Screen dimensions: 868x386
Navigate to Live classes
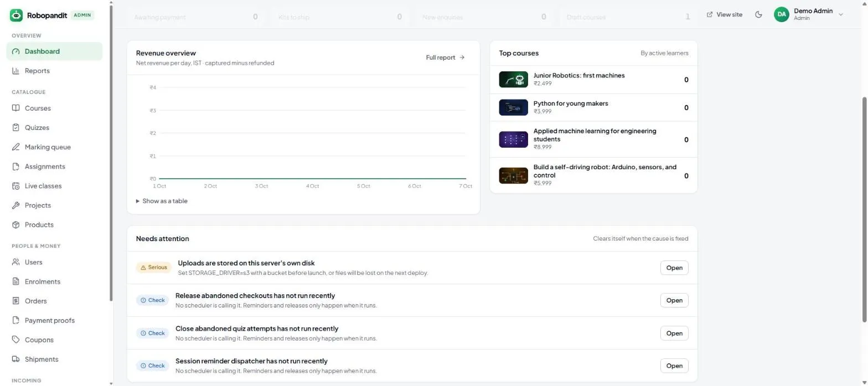(x=54, y=186)
